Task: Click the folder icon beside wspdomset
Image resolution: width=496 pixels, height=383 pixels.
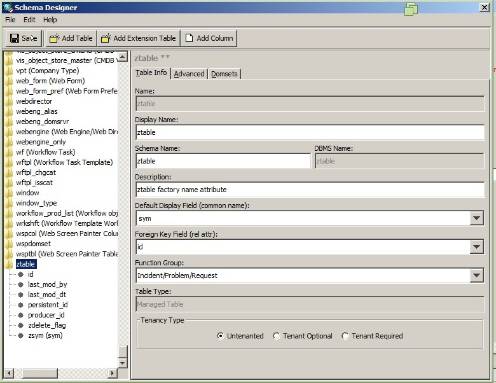Action: (x=9, y=244)
